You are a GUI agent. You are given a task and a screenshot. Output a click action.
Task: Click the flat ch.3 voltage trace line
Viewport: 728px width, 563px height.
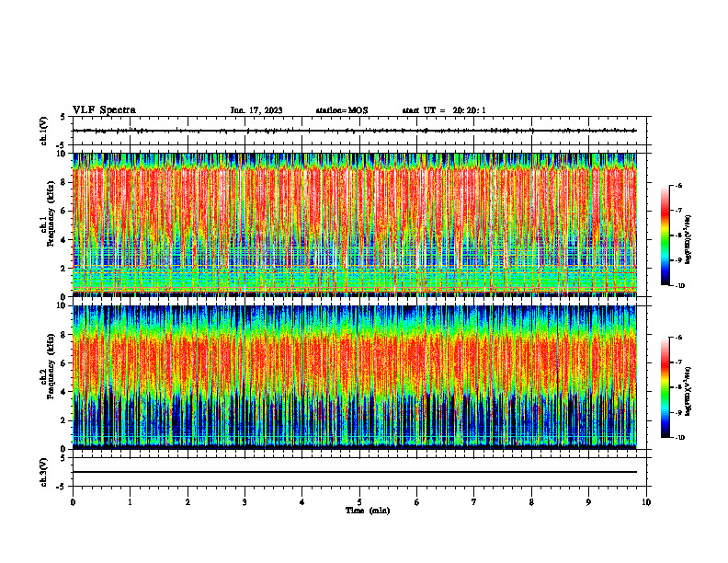355,472
